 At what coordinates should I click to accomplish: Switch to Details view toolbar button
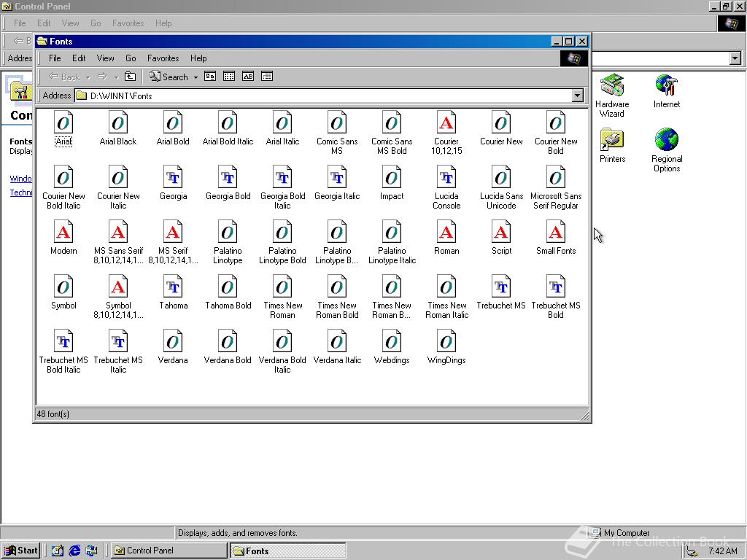tap(267, 76)
